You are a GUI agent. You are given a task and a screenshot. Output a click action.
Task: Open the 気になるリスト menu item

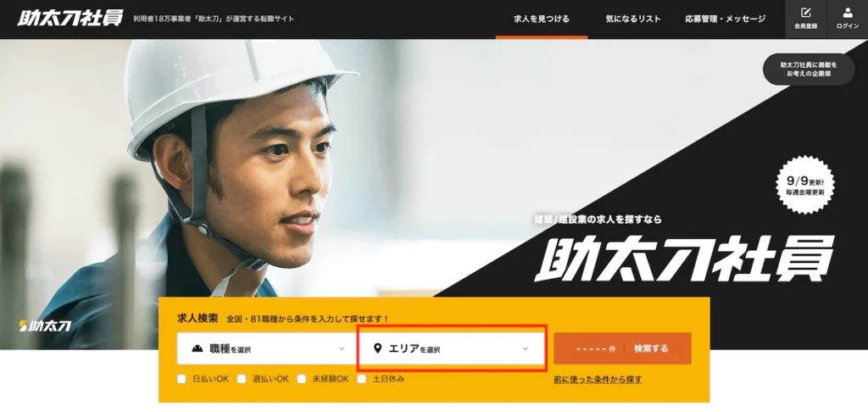(x=633, y=19)
